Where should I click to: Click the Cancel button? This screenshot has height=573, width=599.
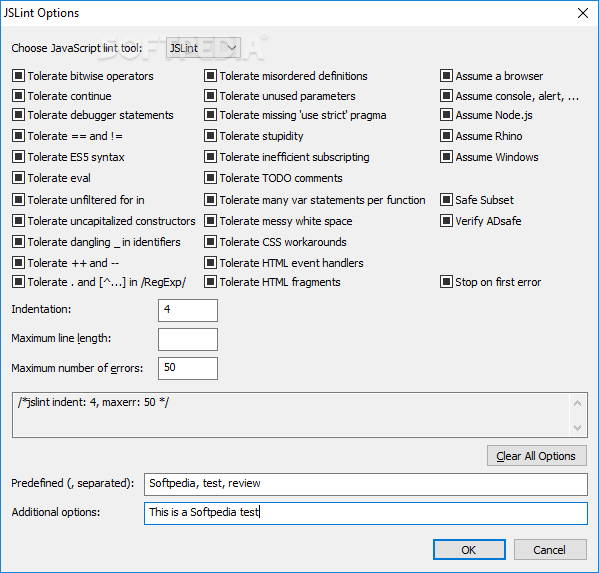coord(550,550)
